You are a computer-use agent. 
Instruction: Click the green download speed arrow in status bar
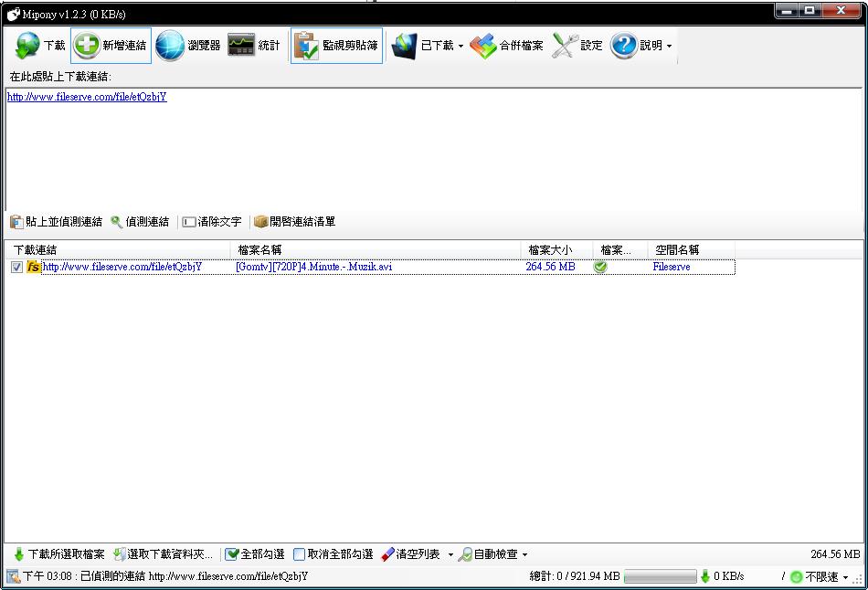pyautogui.click(x=704, y=576)
